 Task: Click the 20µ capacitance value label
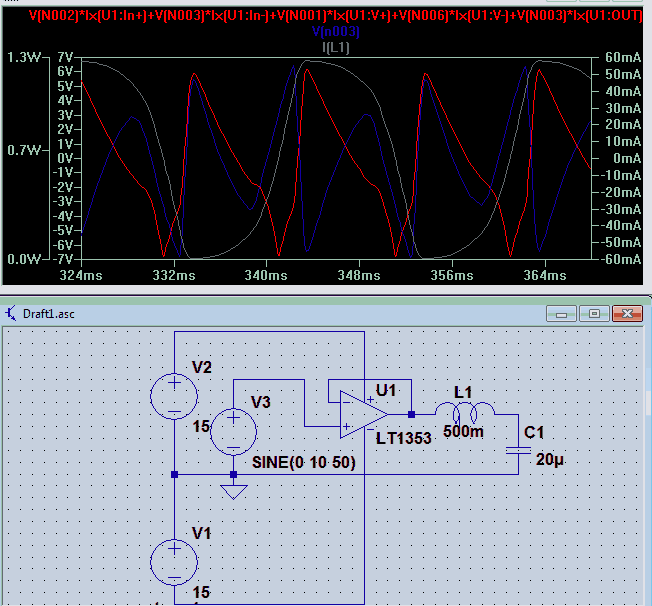click(x=550, y=460)
